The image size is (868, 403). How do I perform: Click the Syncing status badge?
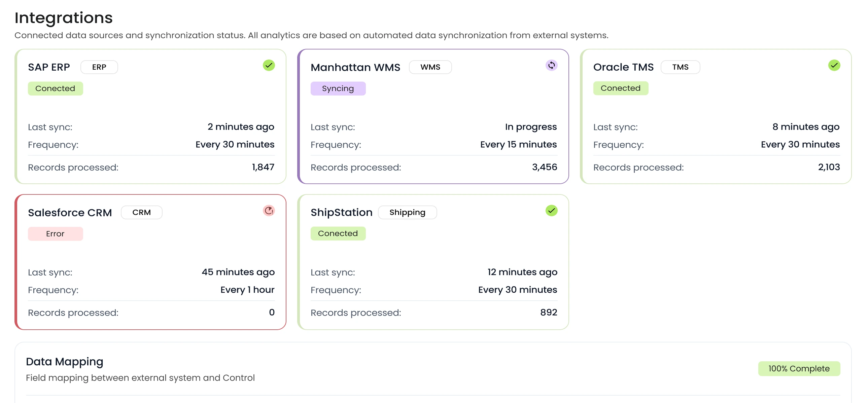pos(338,88)
